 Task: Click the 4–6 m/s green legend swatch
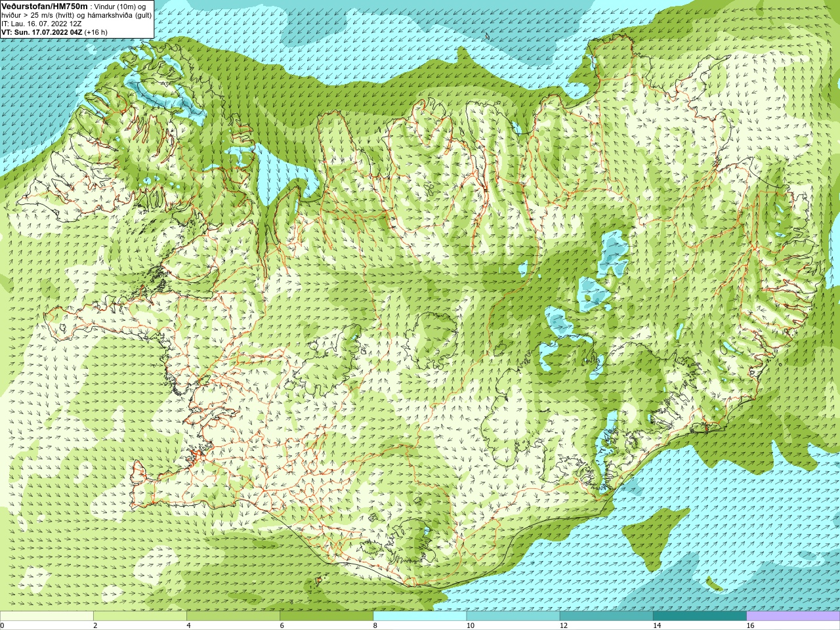point(233,616)
